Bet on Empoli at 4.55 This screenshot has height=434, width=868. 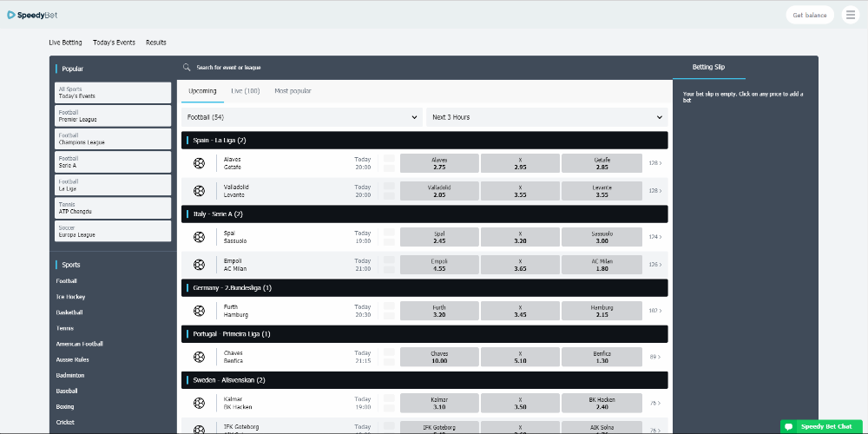point(439,265)
